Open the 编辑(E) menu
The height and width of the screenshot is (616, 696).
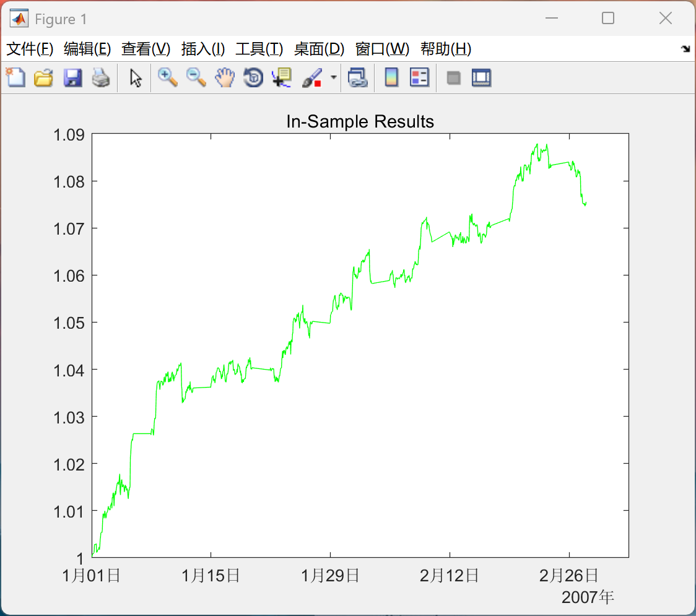pos(87,49)
